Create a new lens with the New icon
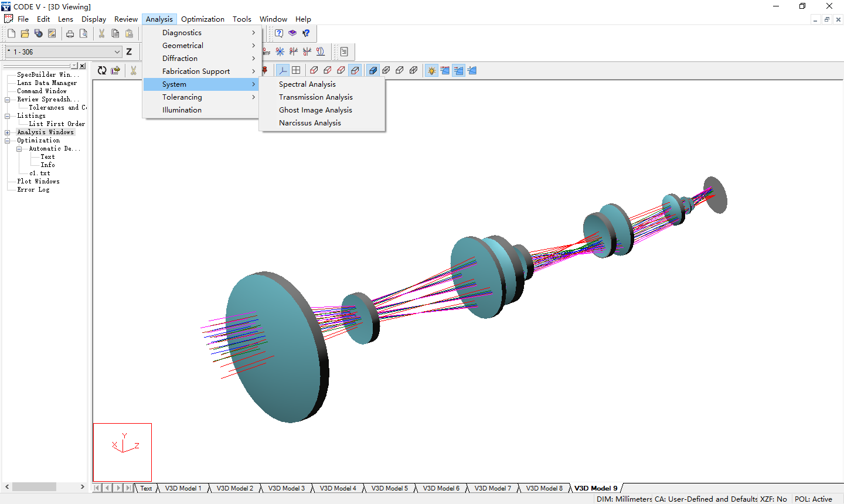The image size is (844, 504). (11, 33)
